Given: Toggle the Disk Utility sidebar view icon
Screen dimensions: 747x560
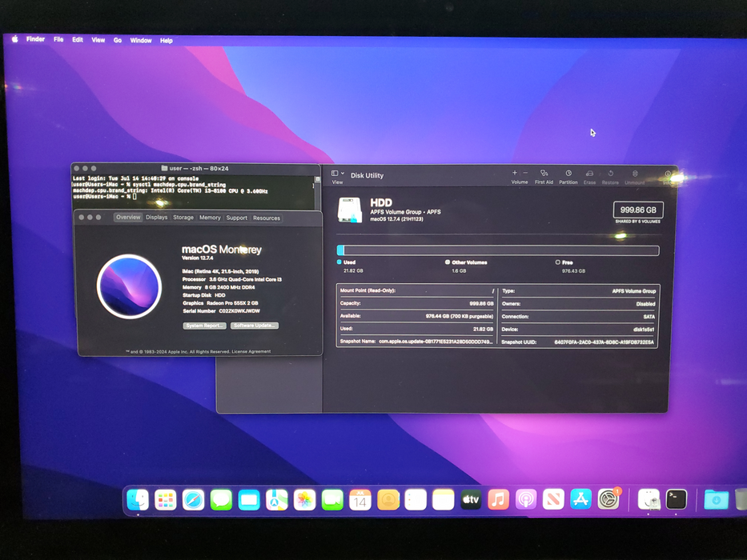Looking at the screenshot, I should (335, 174).
